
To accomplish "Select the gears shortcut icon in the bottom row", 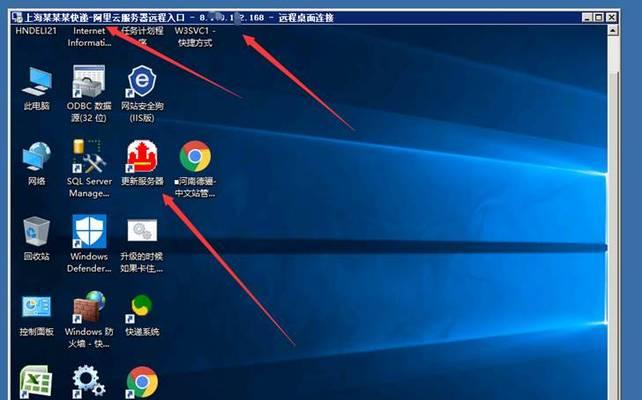I will (89, 382).
